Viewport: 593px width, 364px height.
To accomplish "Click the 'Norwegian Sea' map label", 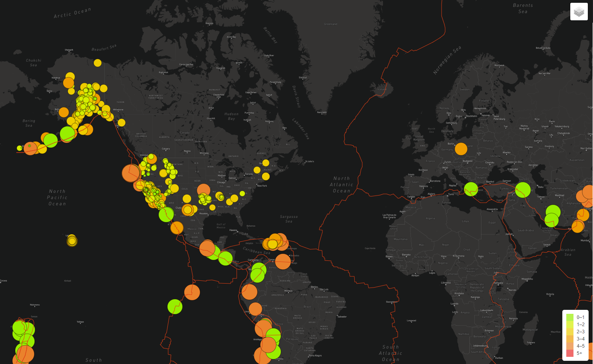I will 447,60.
